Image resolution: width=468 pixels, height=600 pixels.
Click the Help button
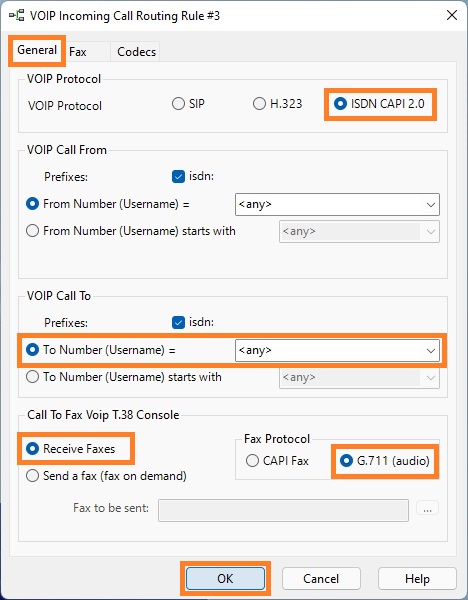tap(417, 579)
